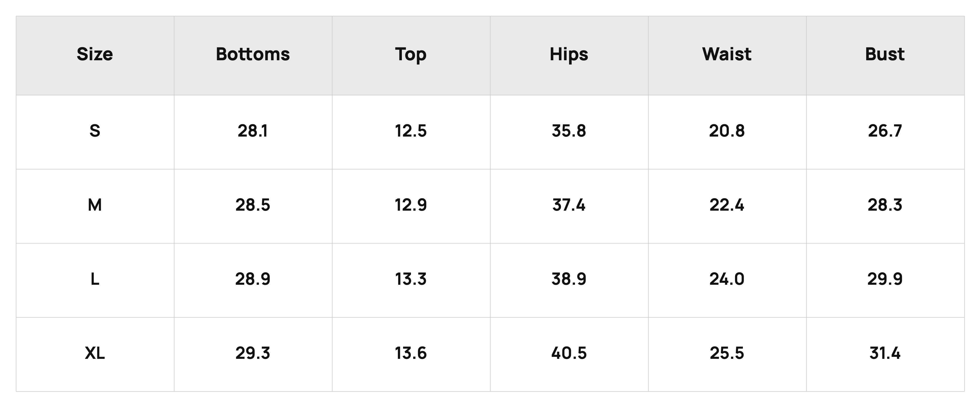This screenshot has width=980, height=407.
Task: Select the XL size row label
Action: [x=95, y=354]
